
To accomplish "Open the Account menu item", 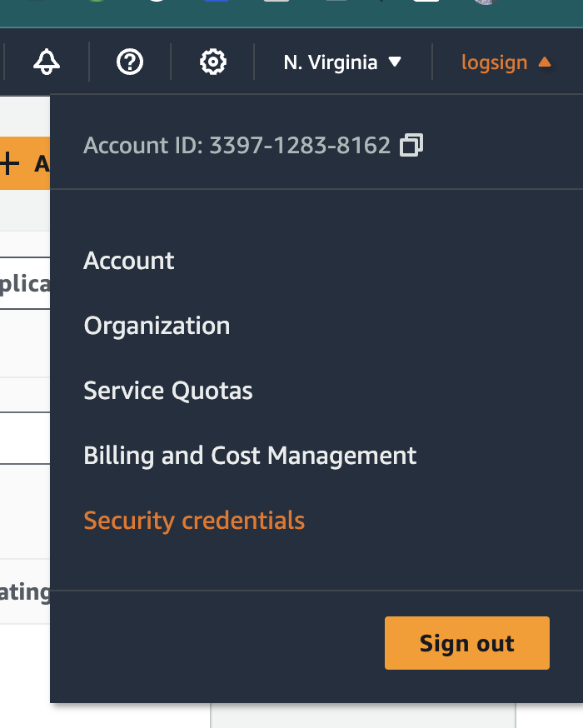I will (x=129, y=261).
